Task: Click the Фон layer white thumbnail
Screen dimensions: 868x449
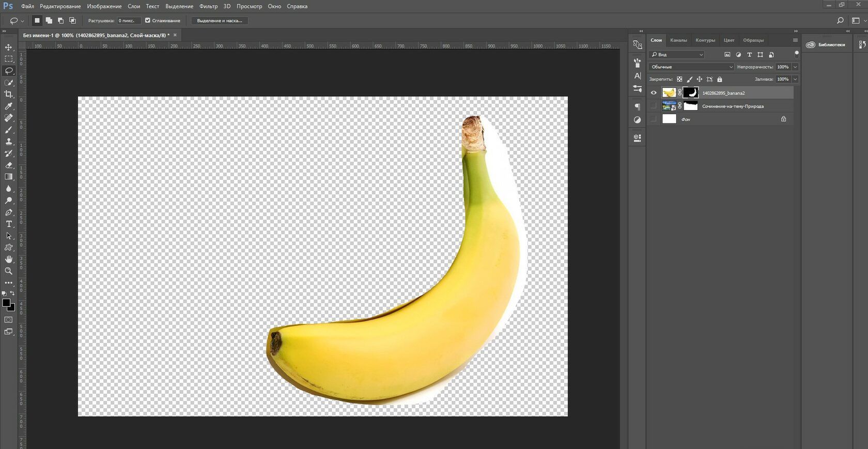Action: 669,119
